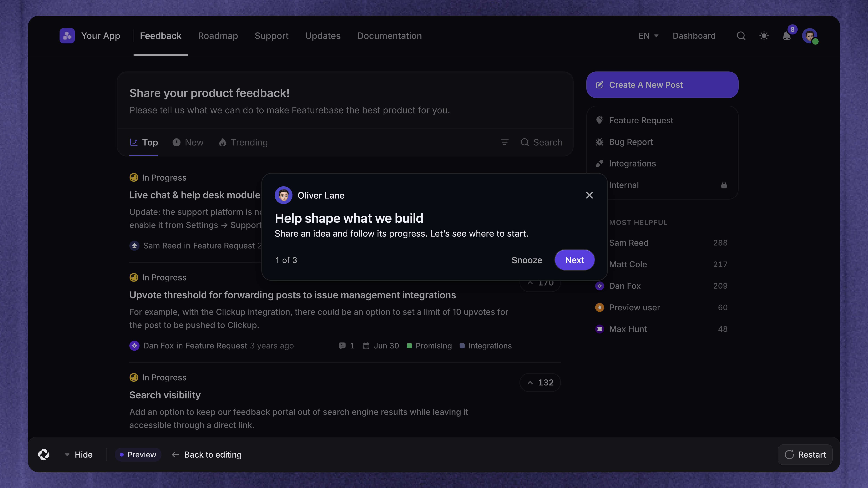The height and width of the screenshot is (488, 868).
Task: Open the user profile avatar menu
Action: pos(810,36)
